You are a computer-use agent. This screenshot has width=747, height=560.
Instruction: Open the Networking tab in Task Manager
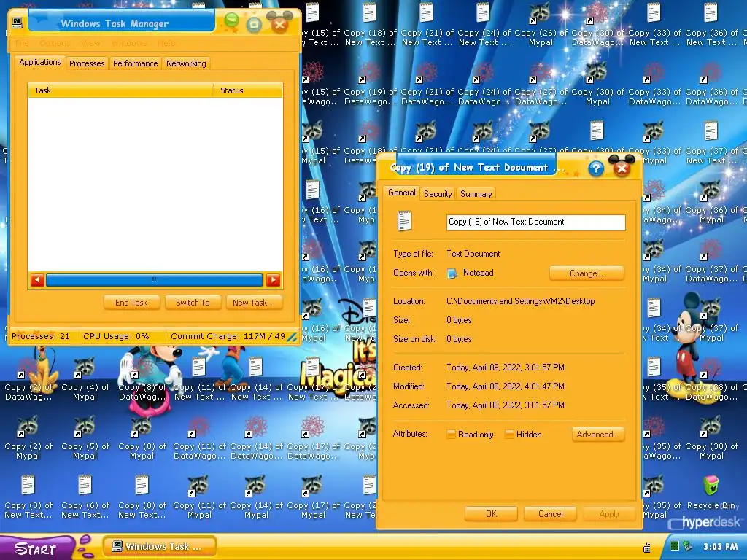(x=186, y=63)
